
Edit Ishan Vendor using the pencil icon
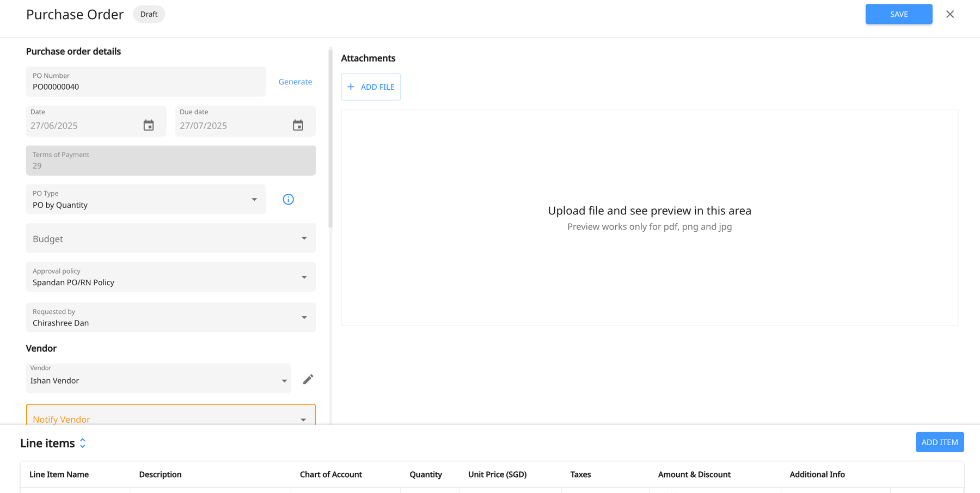(308, 379)
